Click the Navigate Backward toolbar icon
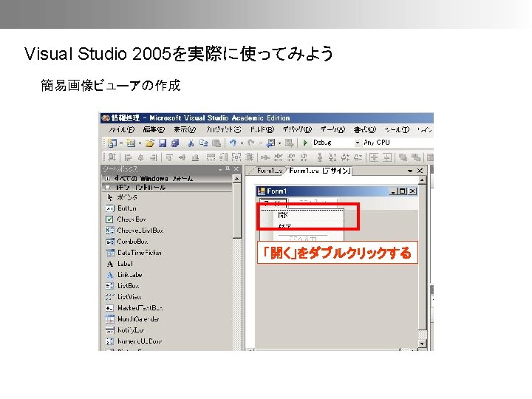 270,143
